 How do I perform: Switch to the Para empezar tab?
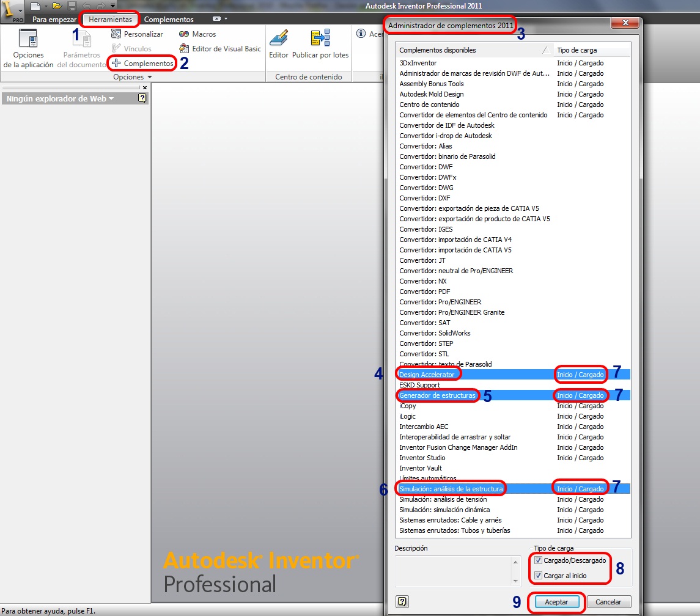[x=54, y=19]
